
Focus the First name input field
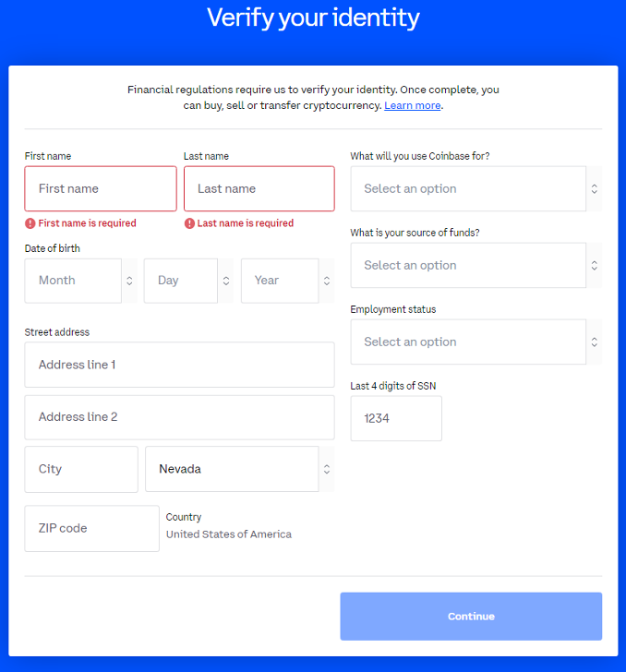pos(101,189)
